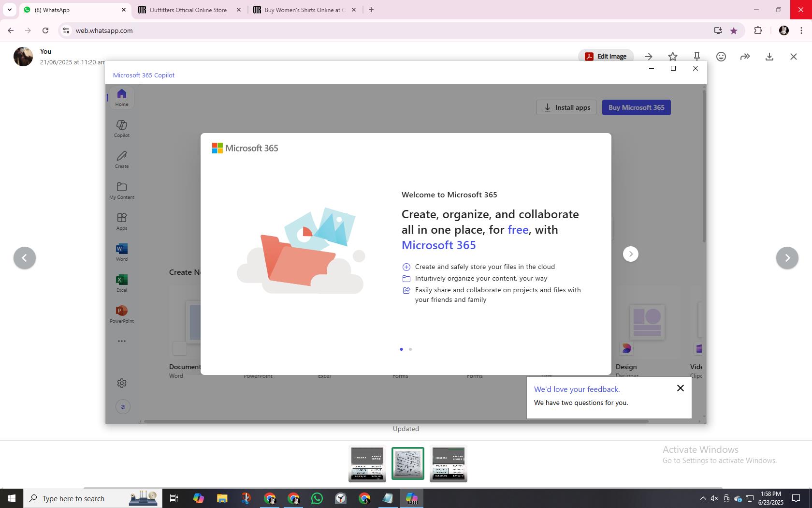
Task: Reload the WhatsApp page
Action: (x=45, y=30)
